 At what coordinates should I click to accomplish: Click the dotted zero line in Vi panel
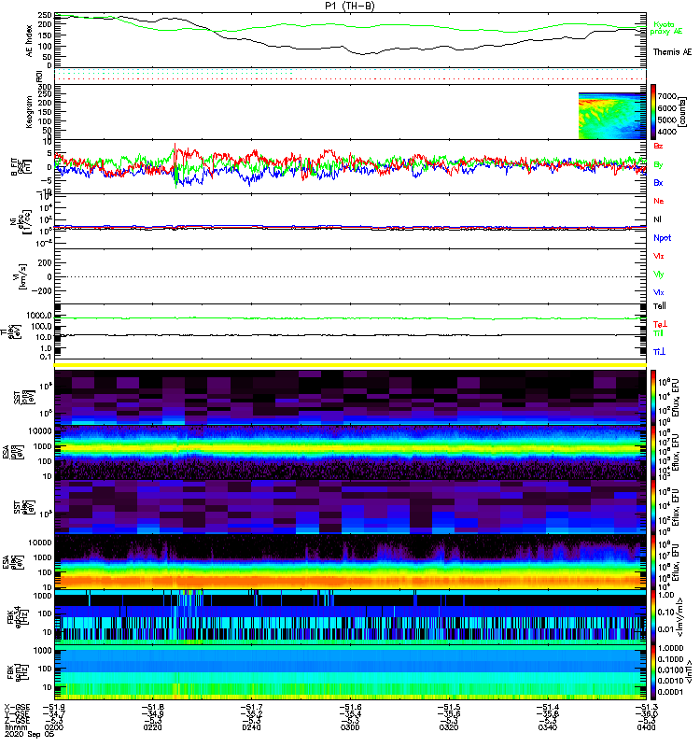point(350,276)
